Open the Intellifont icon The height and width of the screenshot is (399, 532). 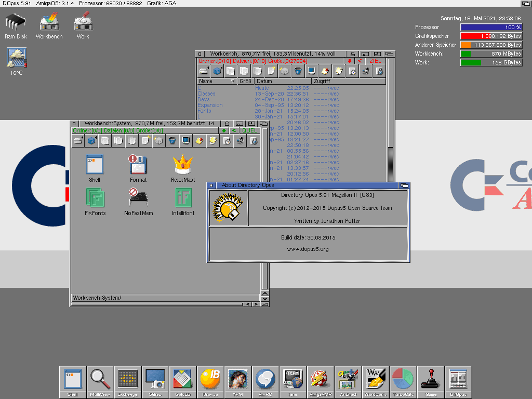[x=183, y=202]
